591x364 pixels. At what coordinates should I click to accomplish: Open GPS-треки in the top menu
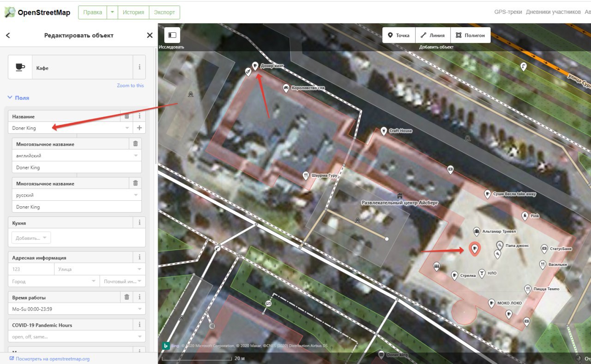pos(508,12)
